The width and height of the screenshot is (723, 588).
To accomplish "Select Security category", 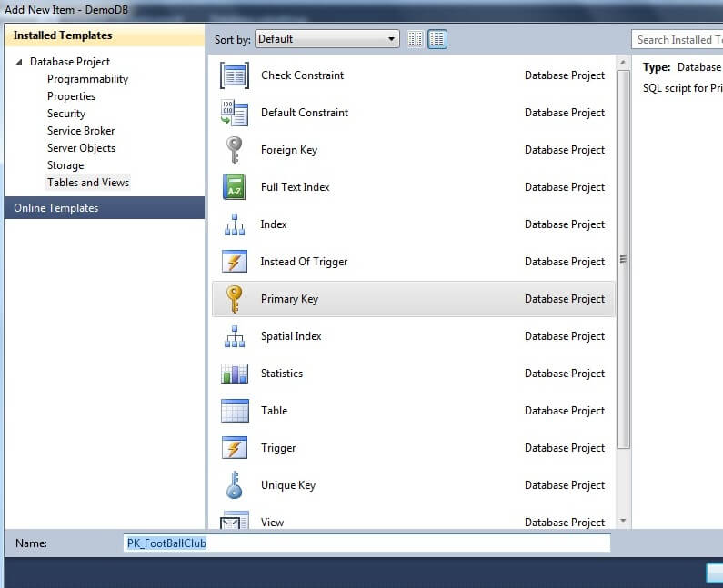I will pyautogui.click(x=66, y=114).
